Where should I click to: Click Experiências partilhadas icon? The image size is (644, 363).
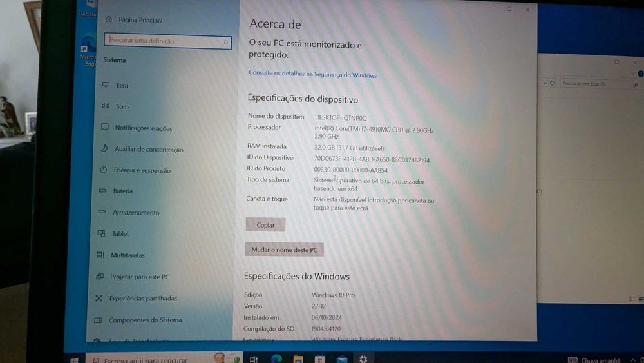[x=99, y=298]
